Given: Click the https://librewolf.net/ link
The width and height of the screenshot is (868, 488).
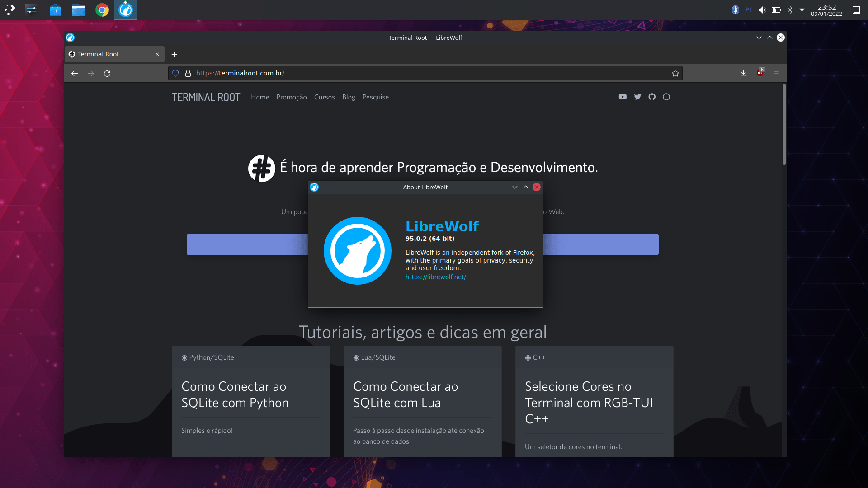Looking at the screenshot, I should [x=436, y=277].
